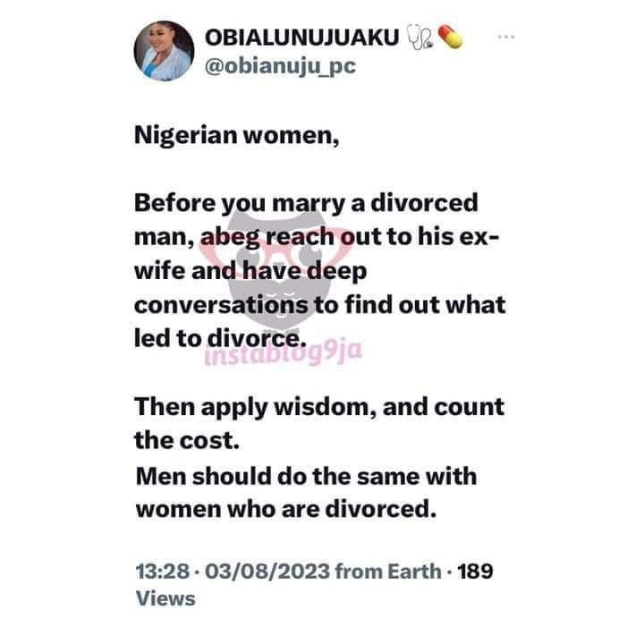Click the 'Then apply wisdom, and count' line
The image size is (644, 644).
[x=319, y=408]
